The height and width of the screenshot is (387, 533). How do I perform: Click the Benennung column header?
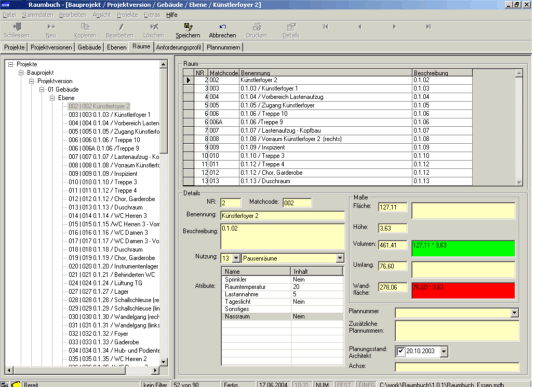tap(325, 73)
